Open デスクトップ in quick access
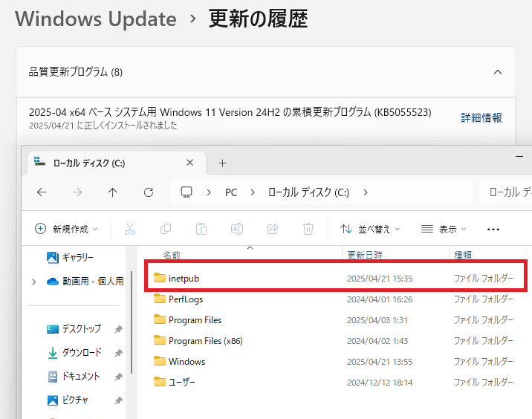The width and height of the screenshot is (532, 419). pos(74,329)
